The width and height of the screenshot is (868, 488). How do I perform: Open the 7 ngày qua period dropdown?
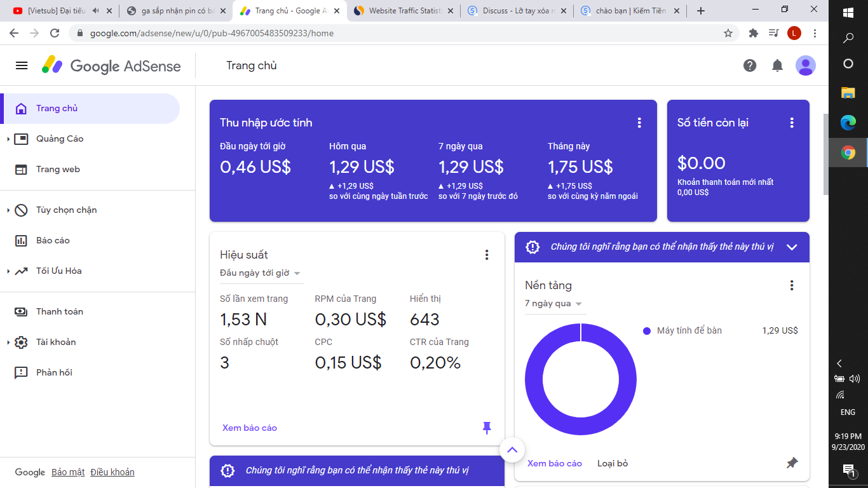(x=553, y=304)
